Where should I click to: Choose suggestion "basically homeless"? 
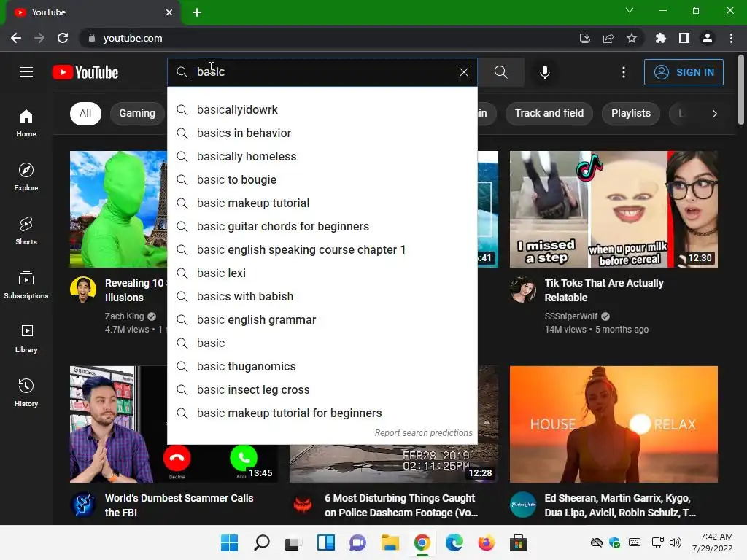(x=322, y=156)
